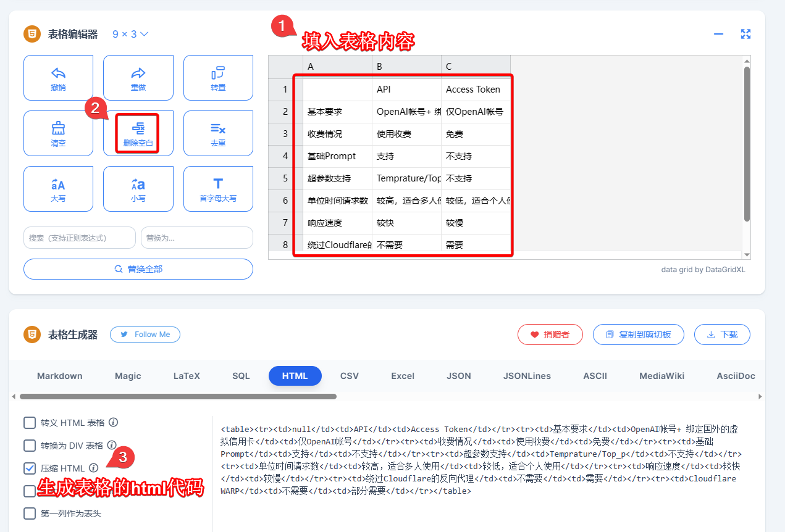The height and width of the screenshot is (532, 785).
Task: Click the 大写 (uppercase) button
Action: [58, 189]
